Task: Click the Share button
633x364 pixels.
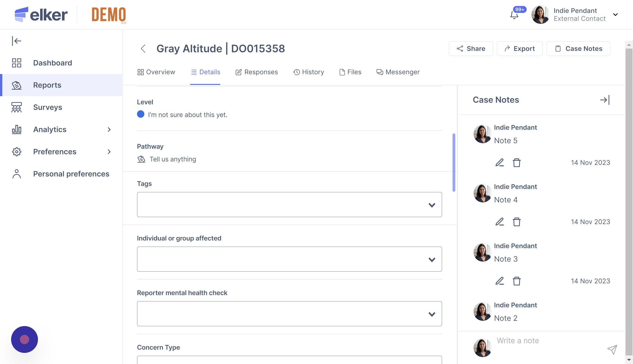Action: 471,49
